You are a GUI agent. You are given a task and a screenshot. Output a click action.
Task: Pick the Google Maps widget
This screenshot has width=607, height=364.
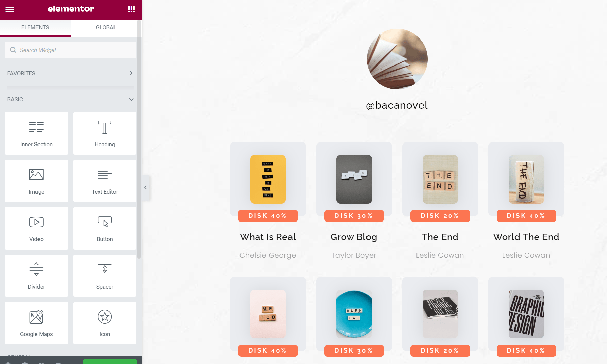pyautogui.click(x=36, y=323)
